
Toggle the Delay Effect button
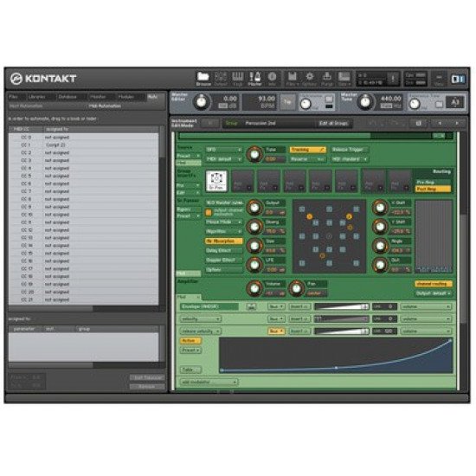point(224,251)
